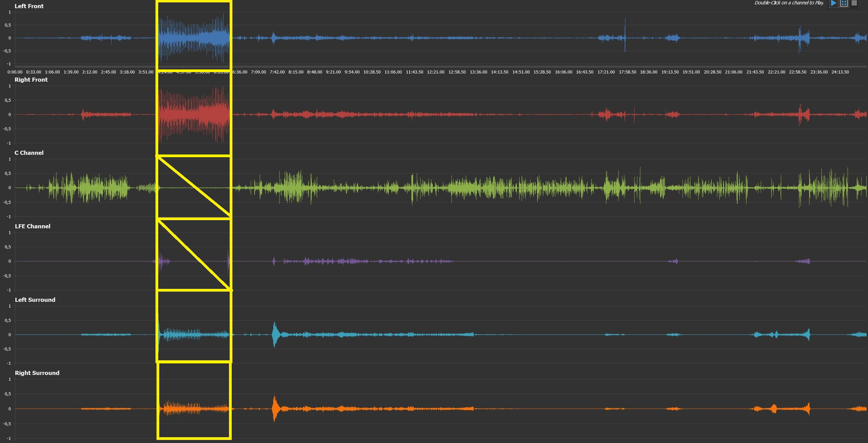The width and height of the screenshot is (868, 443).
Task: Click the 7:42.00 timeline marker
Action: point(277,72)
